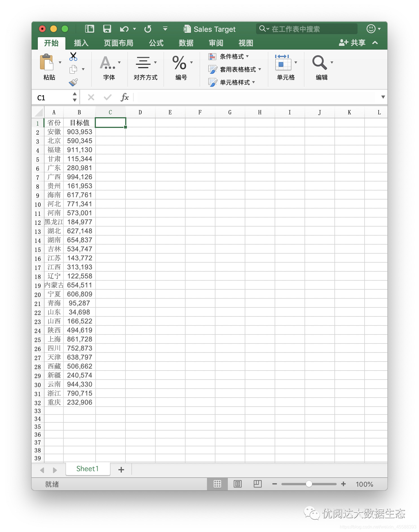419x532 pixels.
Task: Click the Cell Styles (单元格样式) icon
Action: click(x=213, y=82)
